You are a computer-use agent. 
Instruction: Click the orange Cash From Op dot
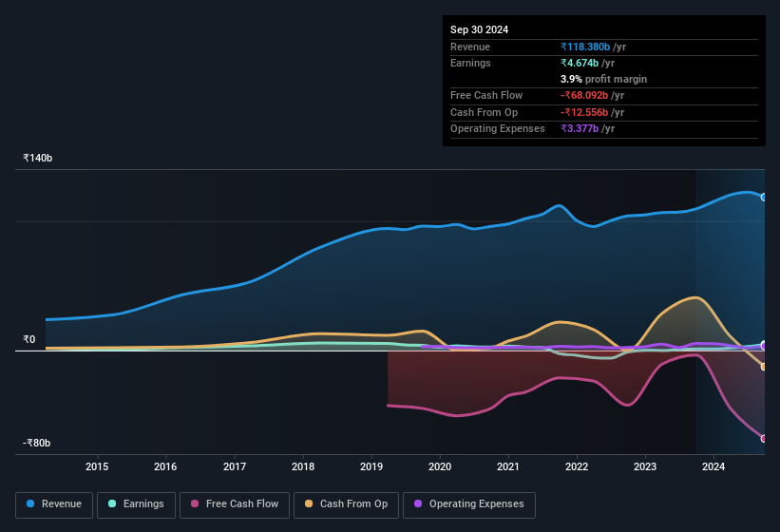pos(310,504)
